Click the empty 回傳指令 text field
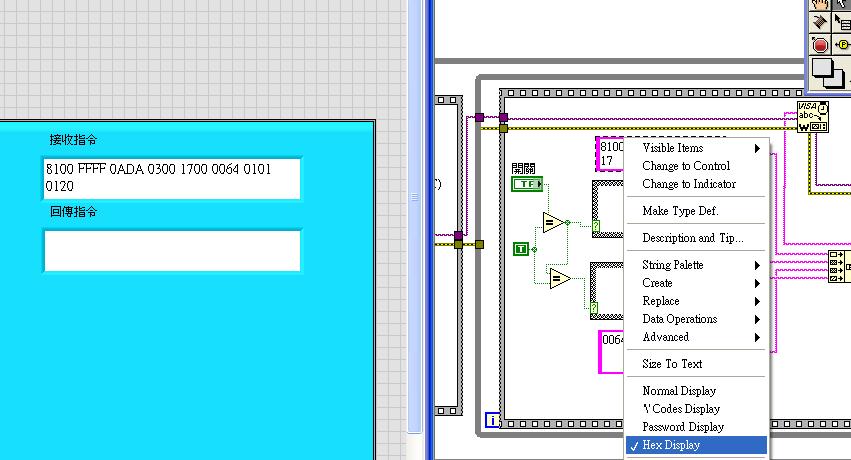 point(171,250)
